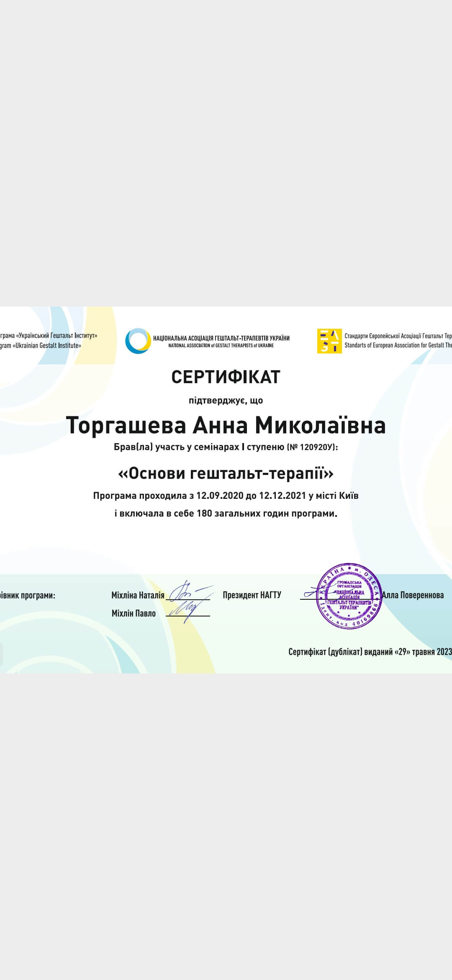
Task: Click the name «Міхліна Наталія»
Action: pos(138,595)
